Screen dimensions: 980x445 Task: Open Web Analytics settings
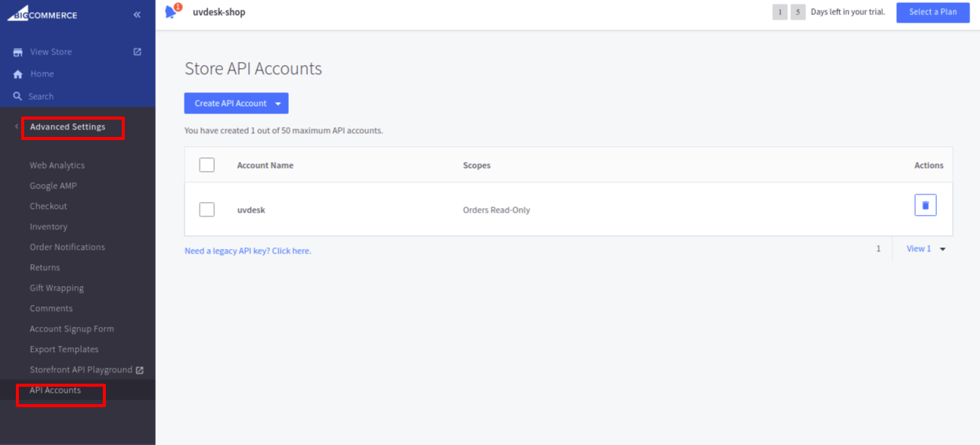tap(57, 165)
